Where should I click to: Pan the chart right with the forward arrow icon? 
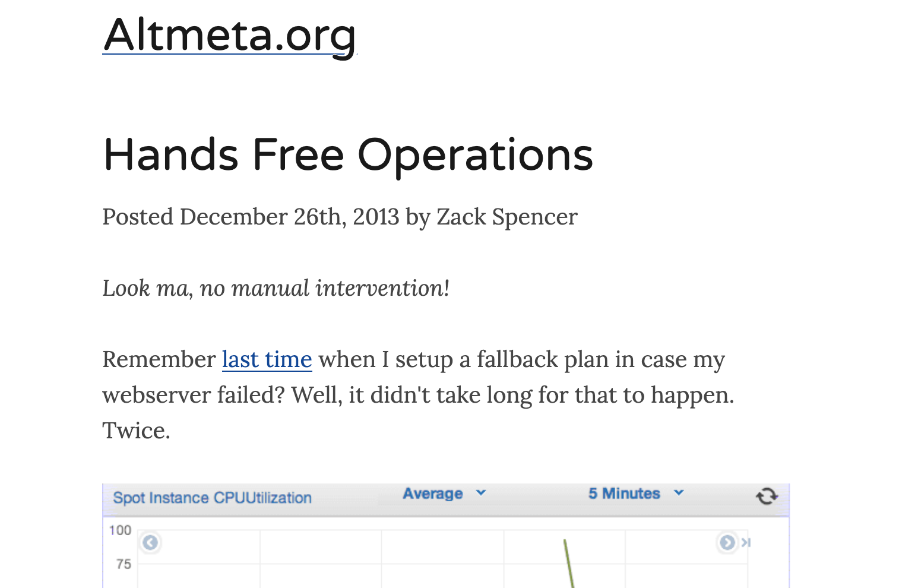(x=727, y=542)
